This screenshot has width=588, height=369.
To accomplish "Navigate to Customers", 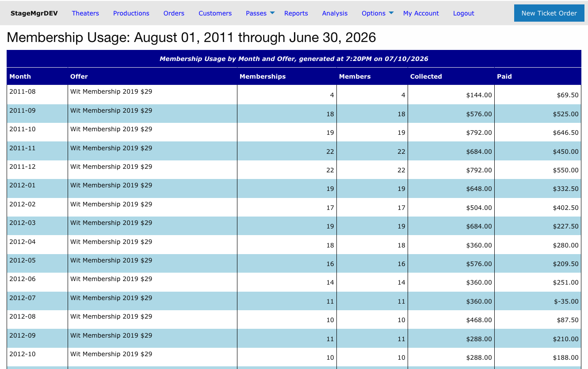I will pos(215,13).
